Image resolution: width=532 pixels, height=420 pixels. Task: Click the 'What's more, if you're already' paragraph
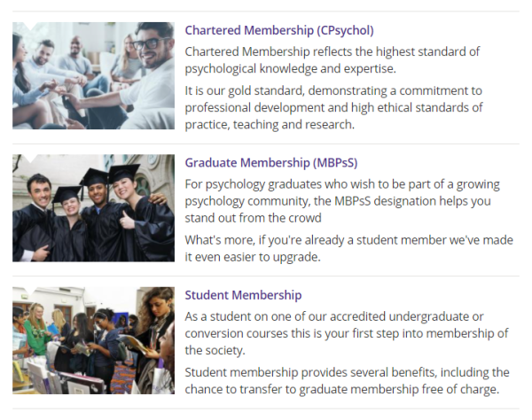pos(348,248)
